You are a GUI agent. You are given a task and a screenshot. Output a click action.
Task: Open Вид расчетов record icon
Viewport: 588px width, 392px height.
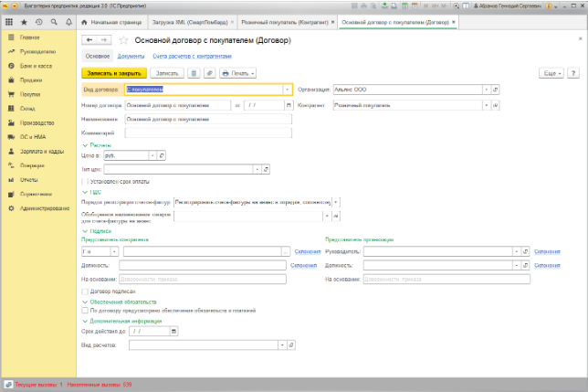(x=291, y=345)
